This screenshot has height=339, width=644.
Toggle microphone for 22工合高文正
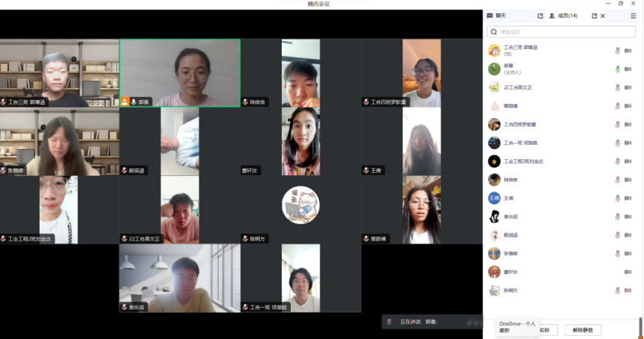[x=618, y=88]
